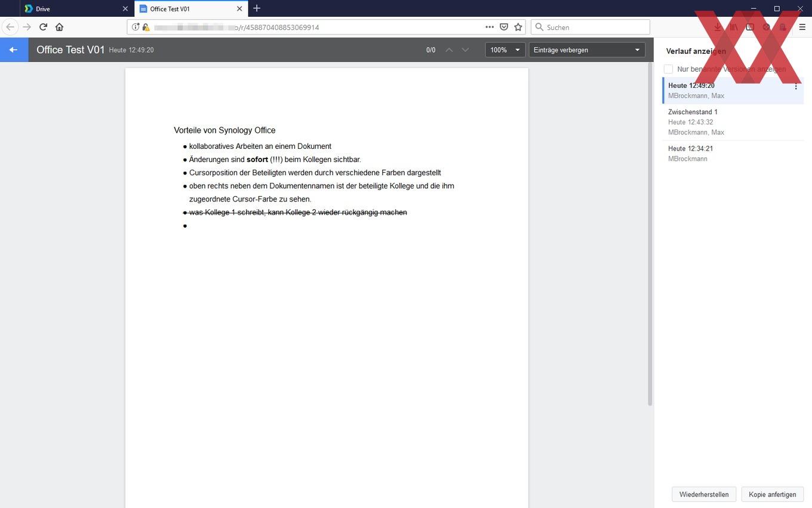812x508 pixels.
Task: Click the line oben rechts neben dem Dokumentennamen
Action: coord(322,186)
